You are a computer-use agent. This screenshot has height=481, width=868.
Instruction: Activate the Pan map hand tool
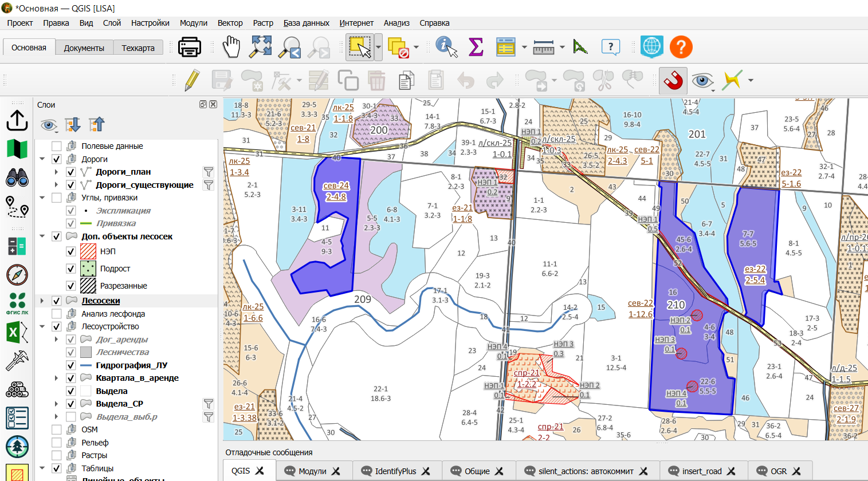(x=231, y=47)
